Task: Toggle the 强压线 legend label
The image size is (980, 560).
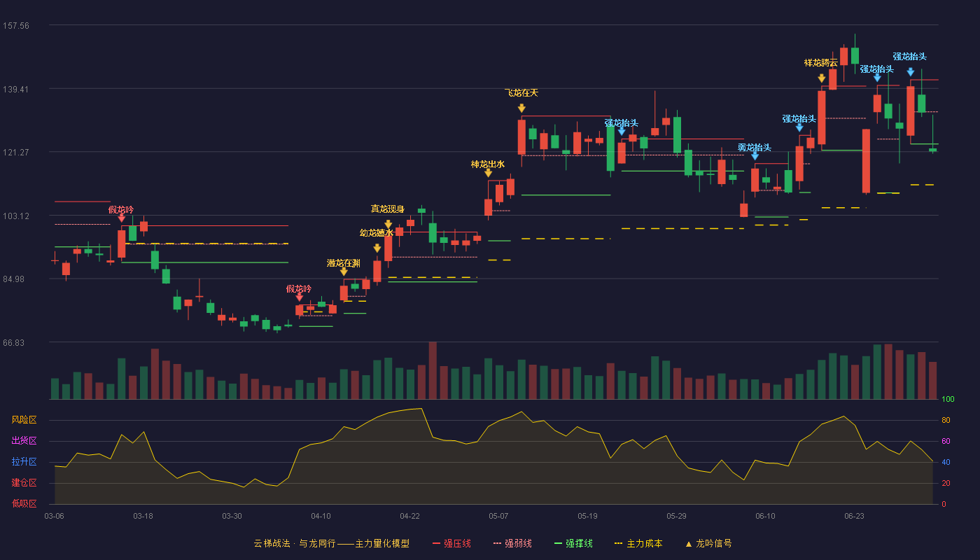Action: [x=457, y=543]
